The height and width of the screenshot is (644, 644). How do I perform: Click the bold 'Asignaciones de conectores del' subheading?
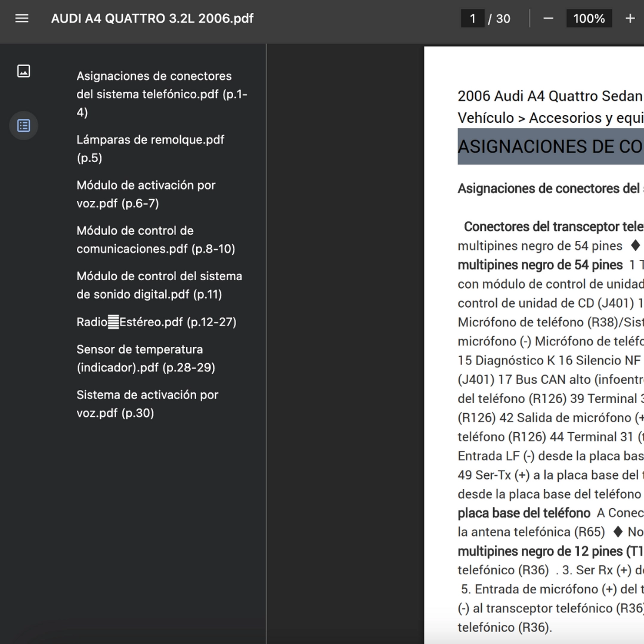[x=549, y=188]
